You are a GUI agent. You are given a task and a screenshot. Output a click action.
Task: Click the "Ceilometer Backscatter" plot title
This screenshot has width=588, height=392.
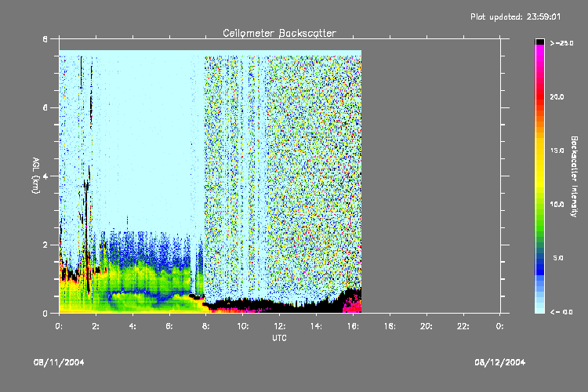pos(279,33)
